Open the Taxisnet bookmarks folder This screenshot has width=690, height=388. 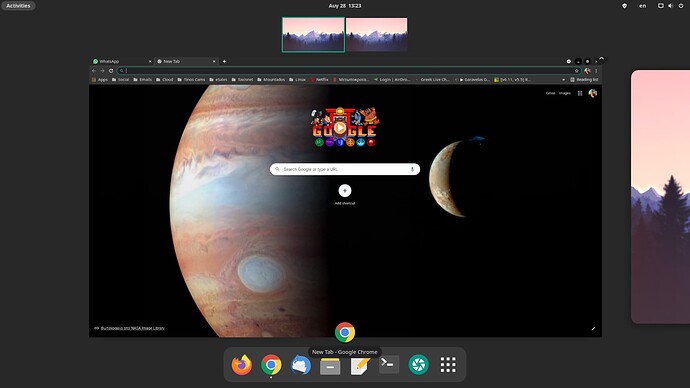[242, 80]
